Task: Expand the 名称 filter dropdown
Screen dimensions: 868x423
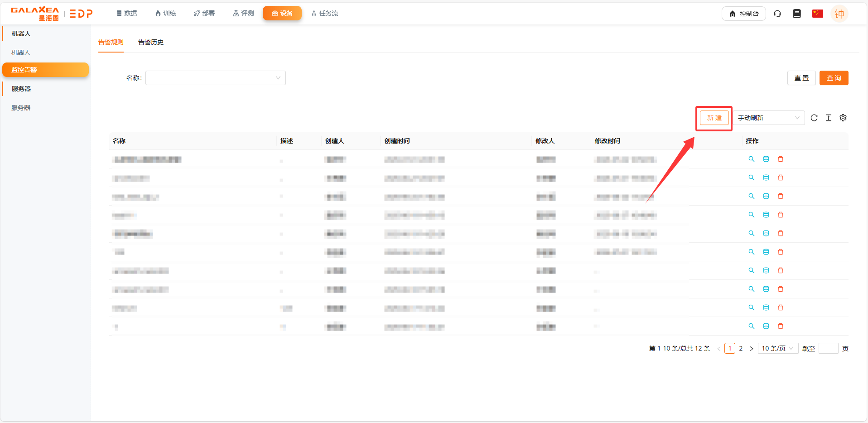Action: point(216,78)
